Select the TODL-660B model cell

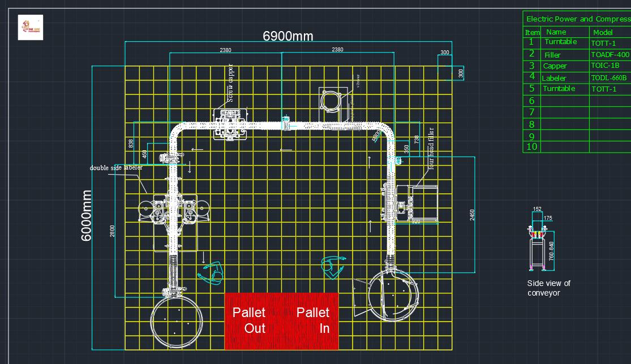(x=608, y=78)
